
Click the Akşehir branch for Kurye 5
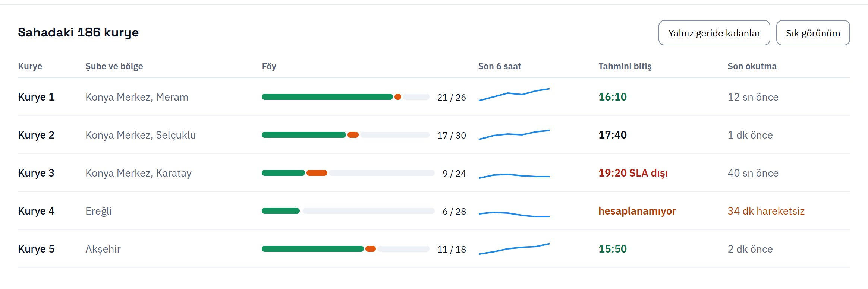coord(103,249)
